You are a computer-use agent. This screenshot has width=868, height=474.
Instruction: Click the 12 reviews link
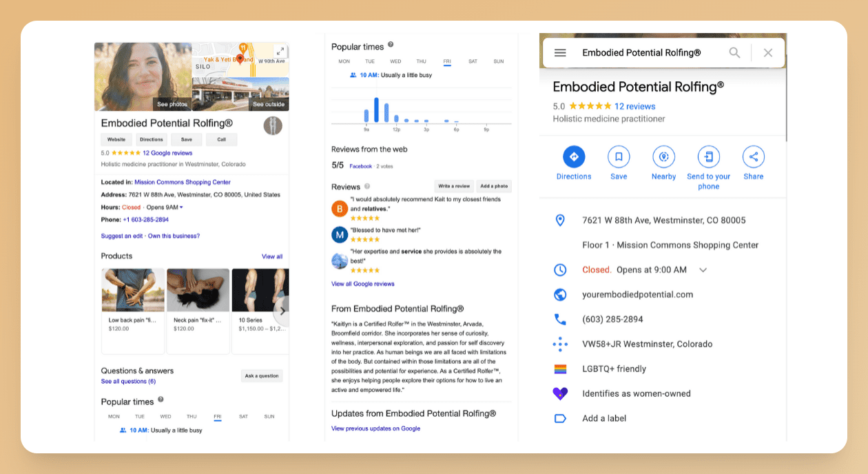634,107
